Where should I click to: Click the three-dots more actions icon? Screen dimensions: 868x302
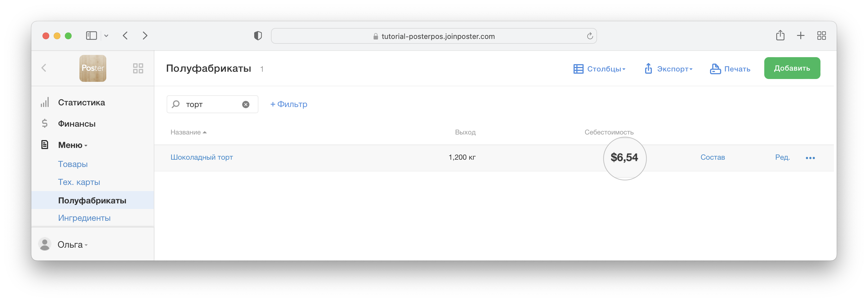810,158
